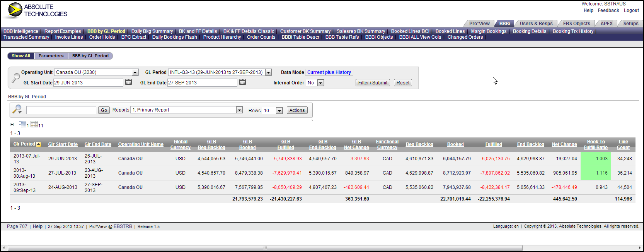
Task: Click the magnifier icon beside Operating Unit
Action: click(15, 78)
